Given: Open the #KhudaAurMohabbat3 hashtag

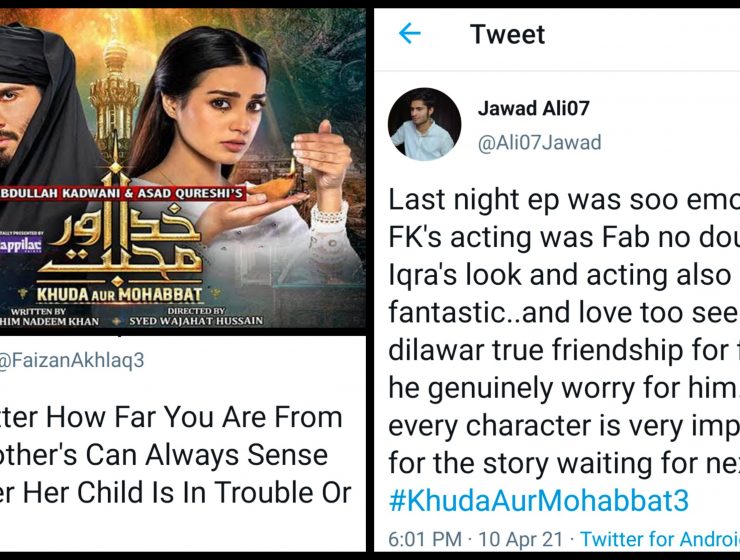Looking at the screenshot, I should pyautogui.click(x=538, y=501).
